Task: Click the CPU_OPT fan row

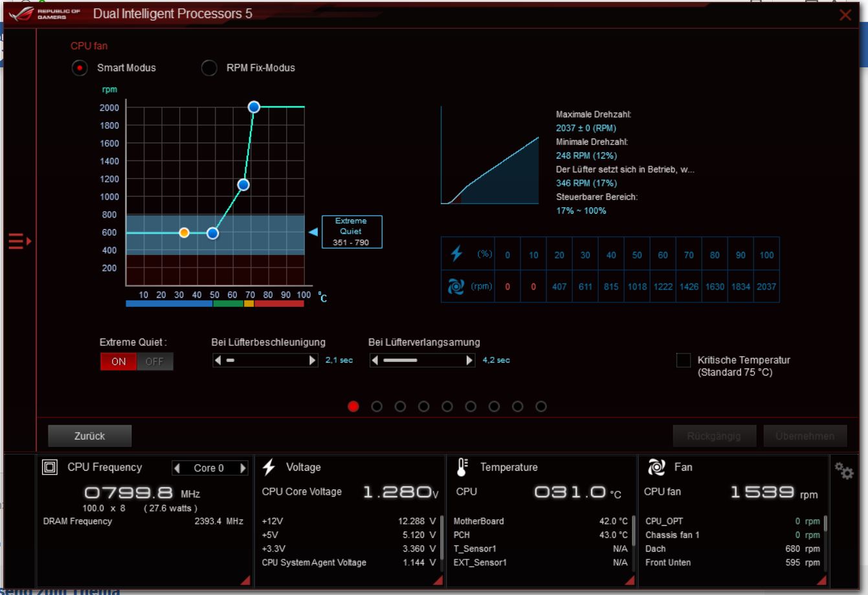Action: (x=733, y=521)
